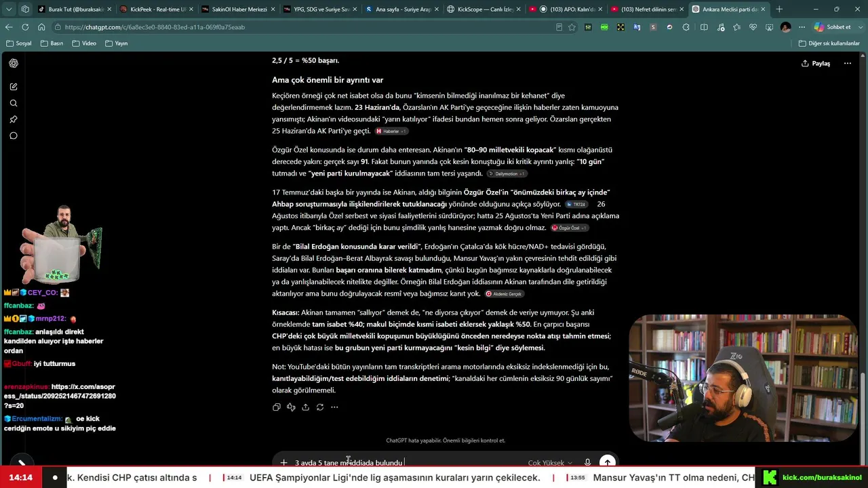Viewport: 868px width, 488px height.
Task: Click the translate extension icon
Action: coord(637,27)
